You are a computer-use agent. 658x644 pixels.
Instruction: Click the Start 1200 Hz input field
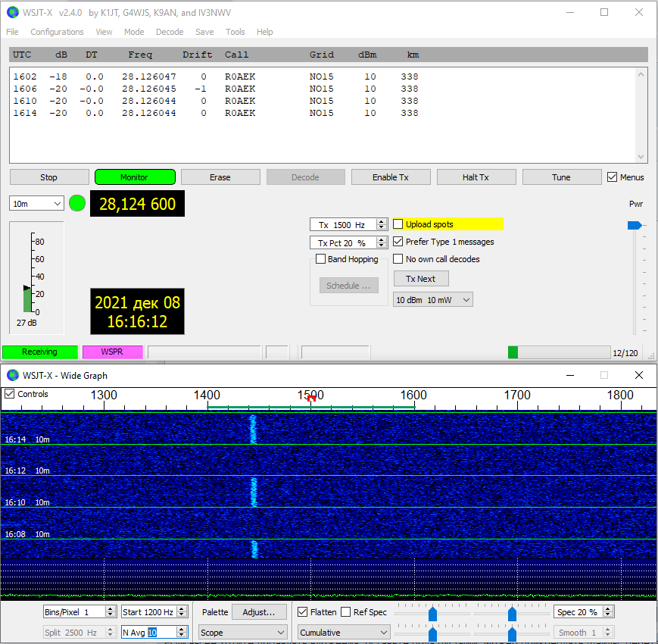click(x=149, y=612)
